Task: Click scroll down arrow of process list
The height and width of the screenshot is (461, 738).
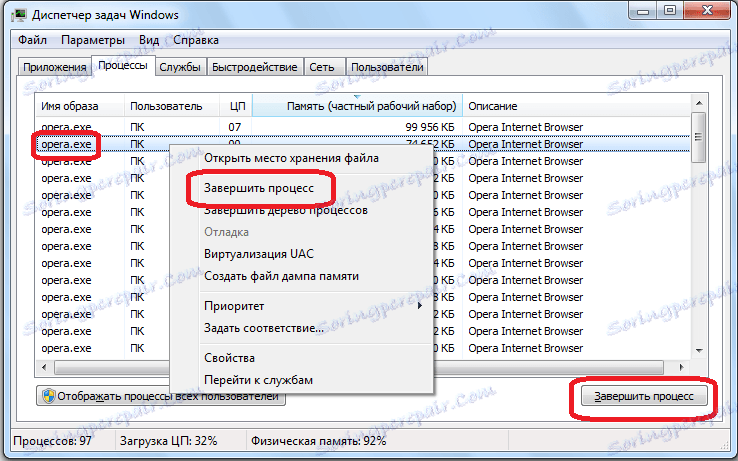Action: point(699,350)
